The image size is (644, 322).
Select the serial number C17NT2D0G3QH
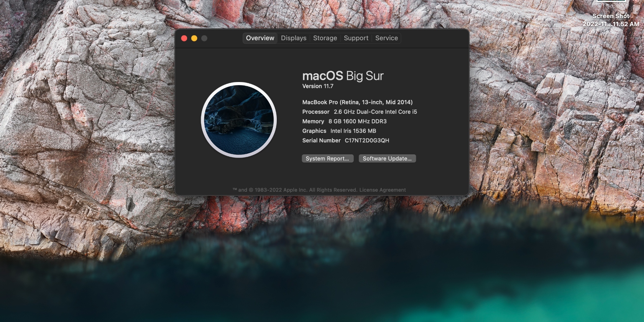click(367, 140)
